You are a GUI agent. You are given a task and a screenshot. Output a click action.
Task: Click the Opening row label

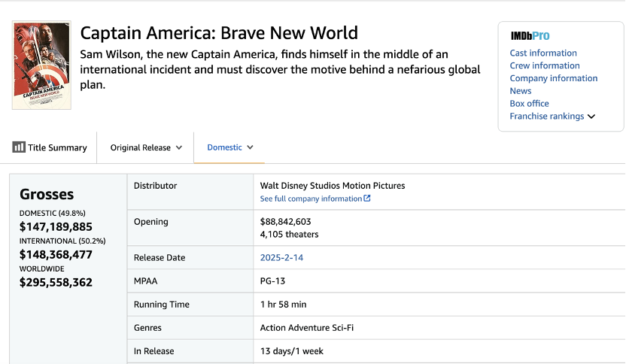pyautogui.click(x=151, y=222)
